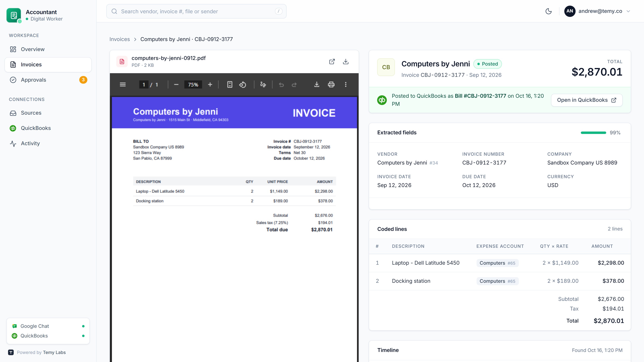This screenshot has height=362, width=644.
Task: Go to Approvals page
Action: click(x=48, y=80)
